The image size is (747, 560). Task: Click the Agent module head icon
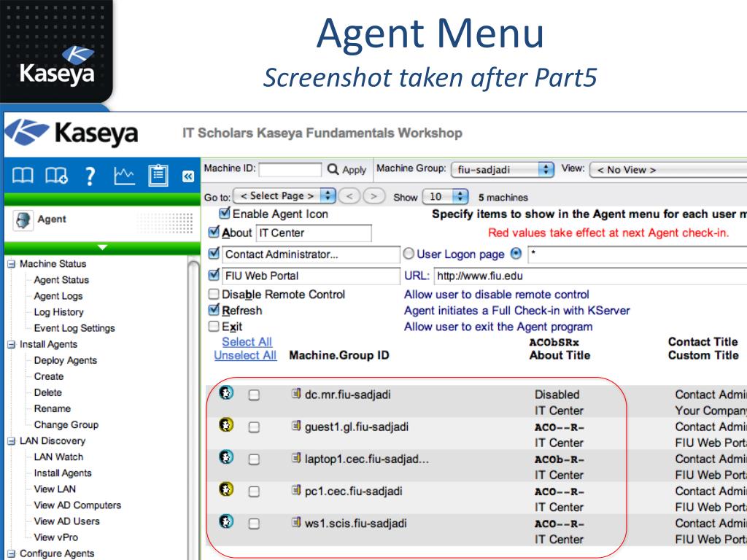coord(23,220)
